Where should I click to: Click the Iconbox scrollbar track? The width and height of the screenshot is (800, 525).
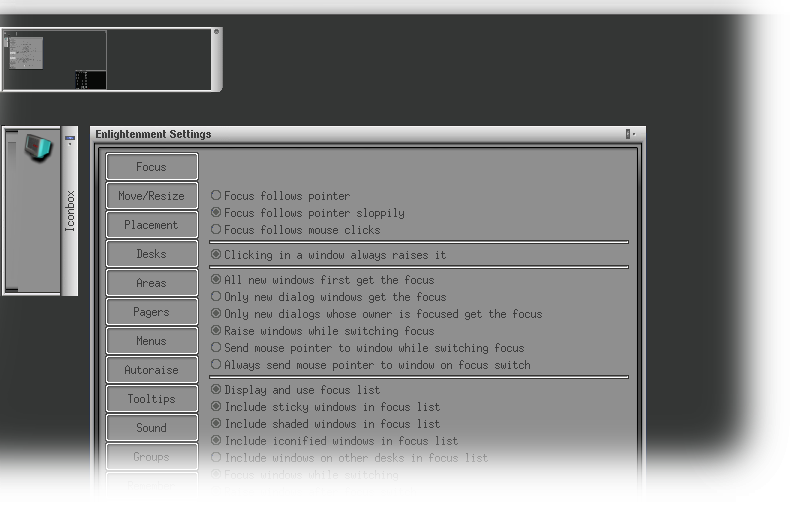pos(12,211)
